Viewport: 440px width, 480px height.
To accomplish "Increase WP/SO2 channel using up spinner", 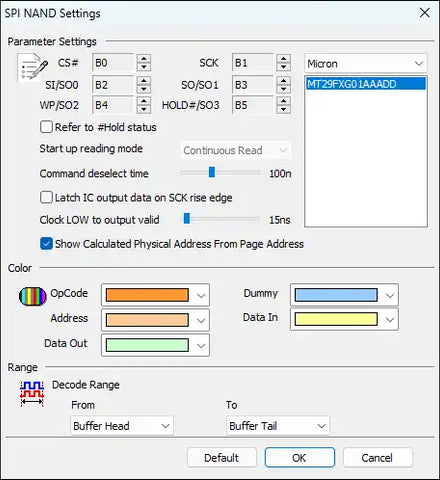I will click(144, 101).
